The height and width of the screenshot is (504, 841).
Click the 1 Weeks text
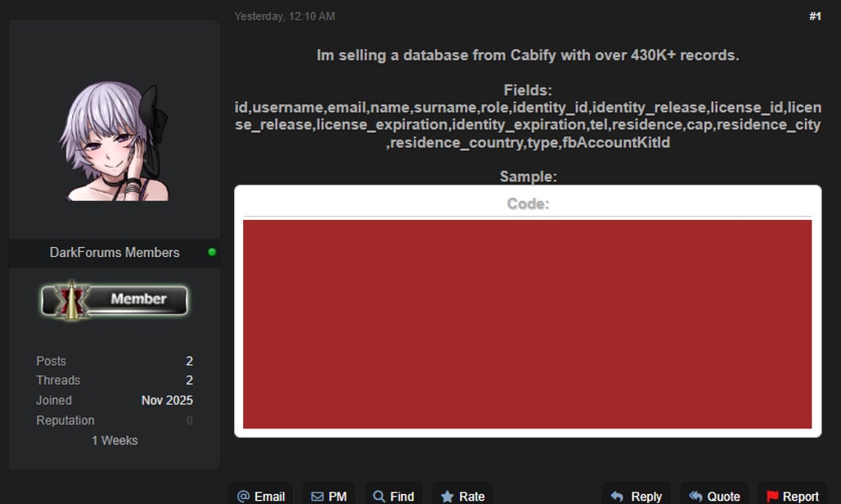coord(115,440)
